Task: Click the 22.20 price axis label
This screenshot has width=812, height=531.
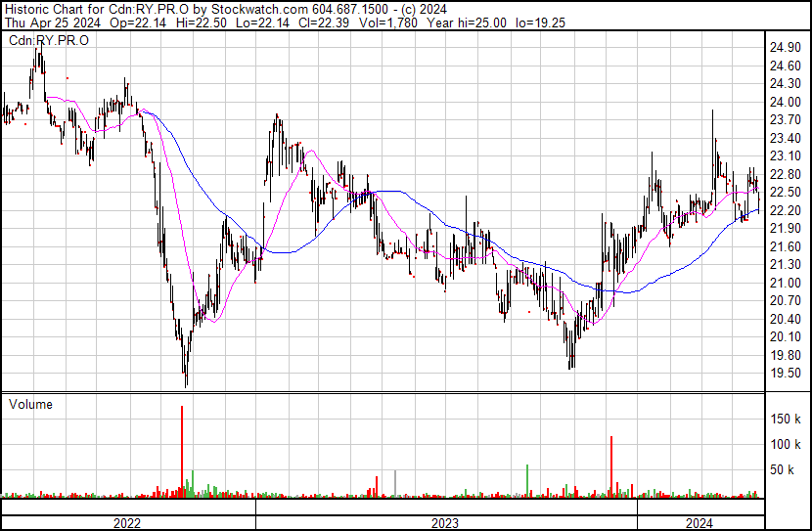Action: 786,210
